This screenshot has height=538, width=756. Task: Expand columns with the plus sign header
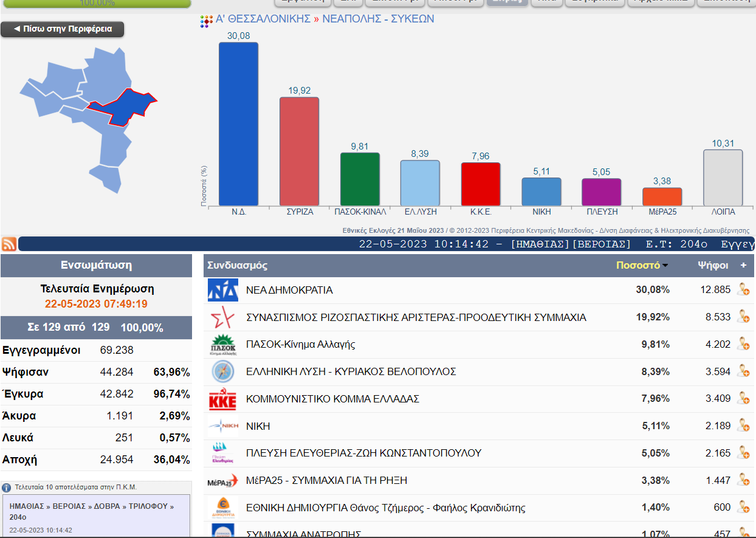[743, 266]
